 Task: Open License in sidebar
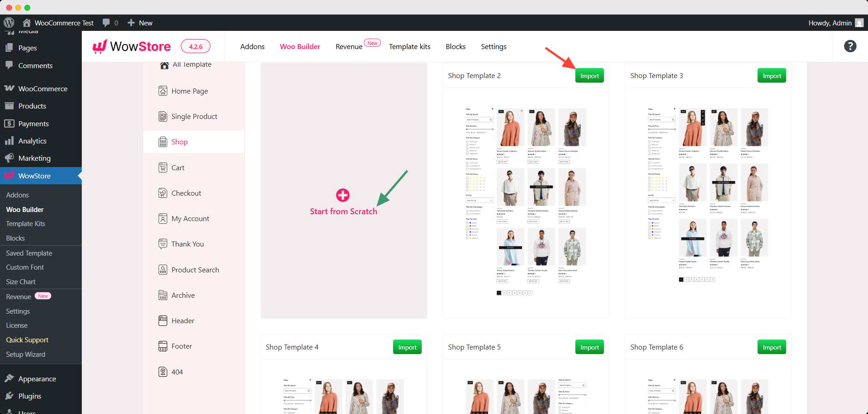(17, 325)
